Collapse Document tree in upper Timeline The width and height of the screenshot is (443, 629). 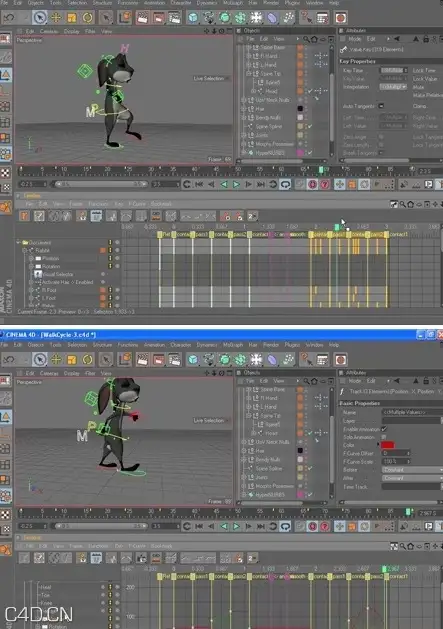pos(18,242)
